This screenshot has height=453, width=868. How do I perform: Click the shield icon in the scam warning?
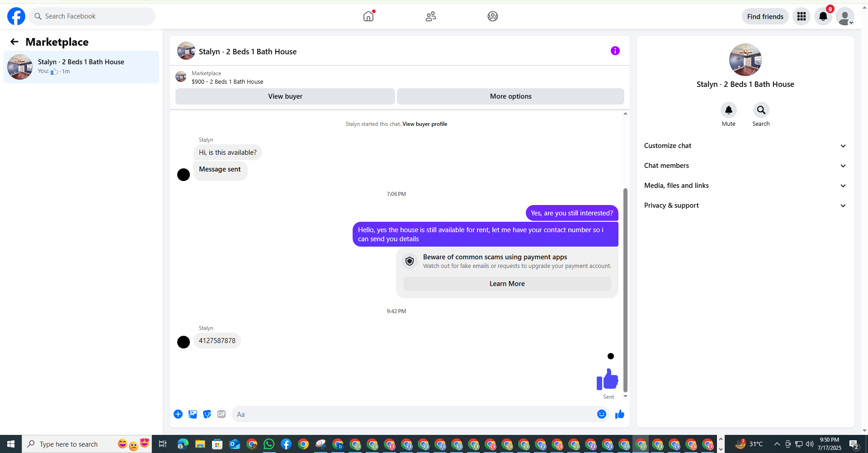tap(410, 261)
